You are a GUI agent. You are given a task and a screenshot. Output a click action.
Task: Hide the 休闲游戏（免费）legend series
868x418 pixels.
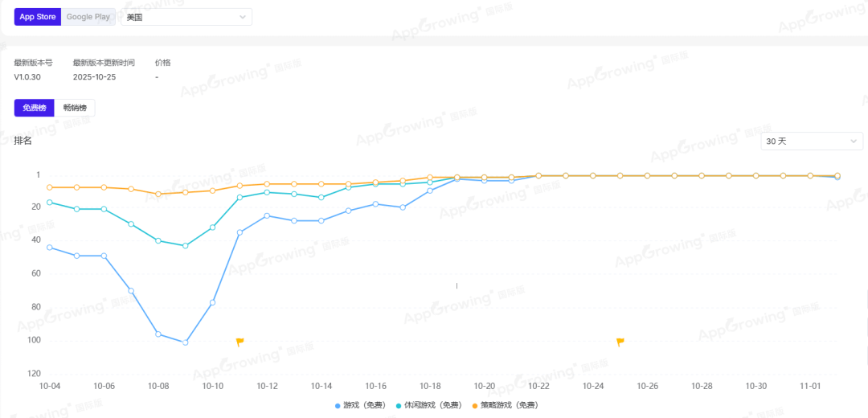click(x=432, y=406)
